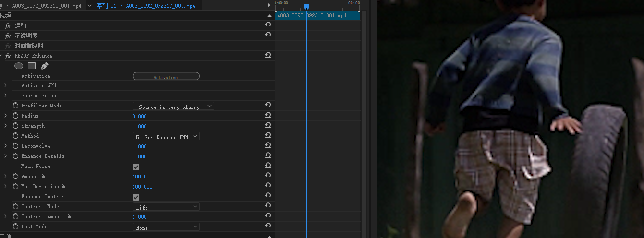Create ellipse mask for REZUP Enhance
The image size is (644, 238).
[x=19, y=66]
